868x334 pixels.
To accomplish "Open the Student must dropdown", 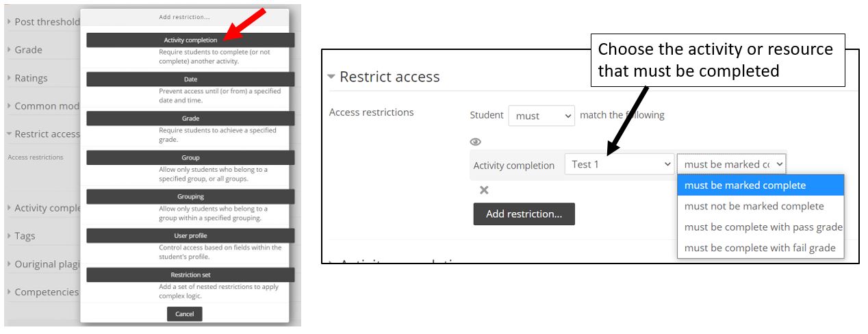I will 541,116.
